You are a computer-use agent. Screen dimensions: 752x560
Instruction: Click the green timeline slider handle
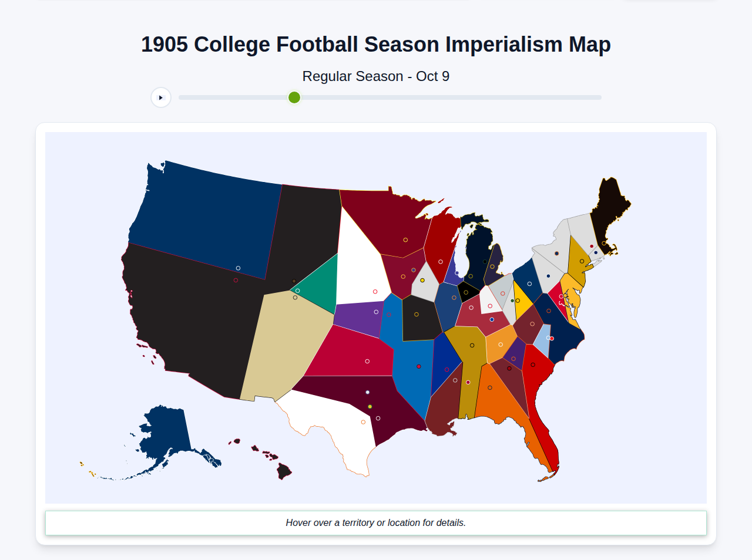coord(294,97)
